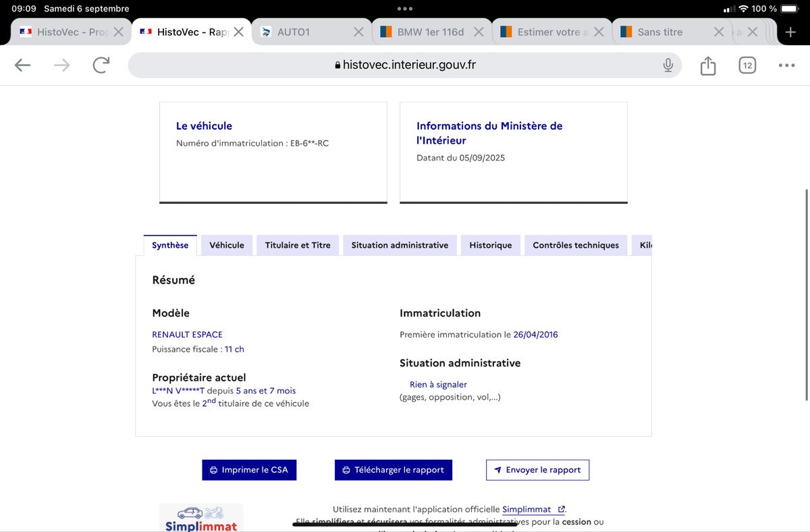Select the RENAULT ESPACE model text
This screenshot has width=810, height=532.
tap(187, 334)
